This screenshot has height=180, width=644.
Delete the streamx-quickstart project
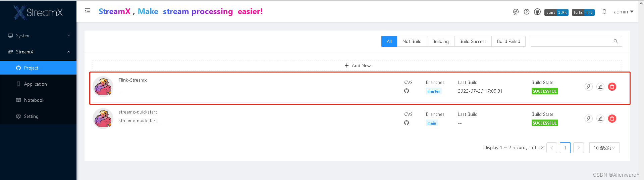612,119
